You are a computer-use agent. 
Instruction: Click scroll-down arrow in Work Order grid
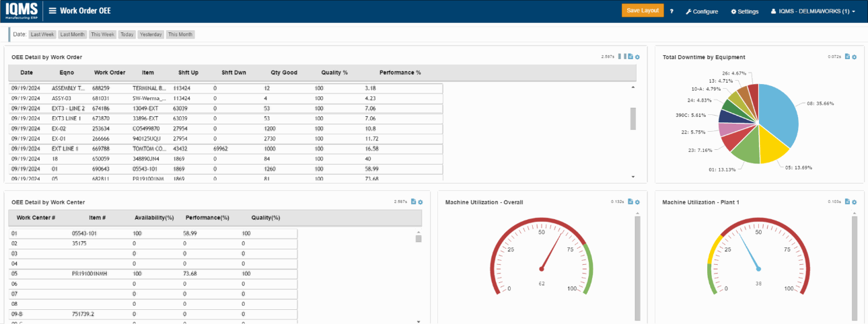tap(632, 176)
